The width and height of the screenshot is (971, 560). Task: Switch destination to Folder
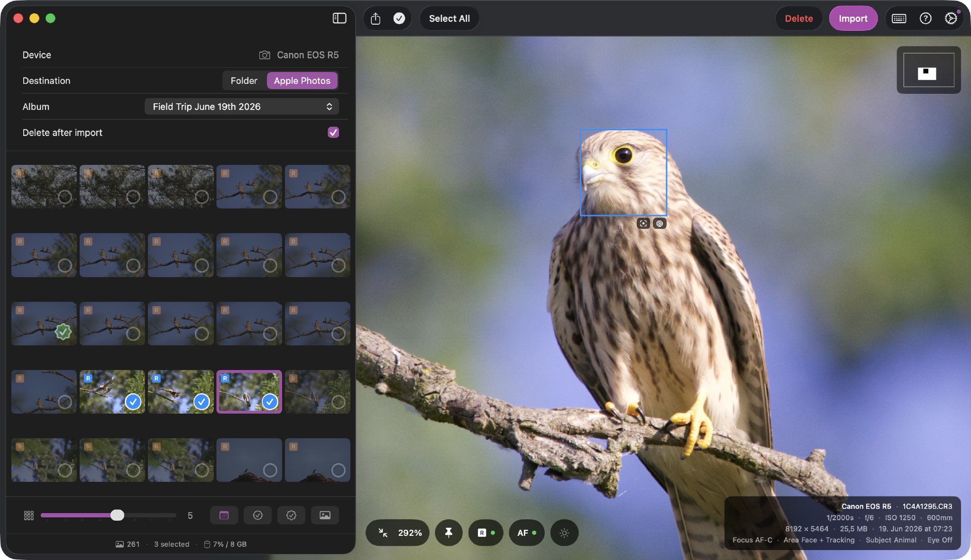244,81
